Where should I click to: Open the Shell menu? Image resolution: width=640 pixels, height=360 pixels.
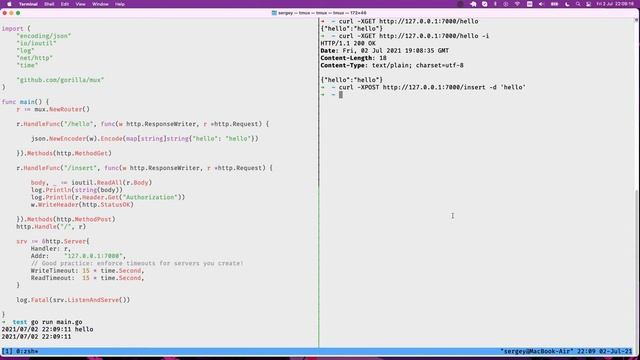(49, 4)
